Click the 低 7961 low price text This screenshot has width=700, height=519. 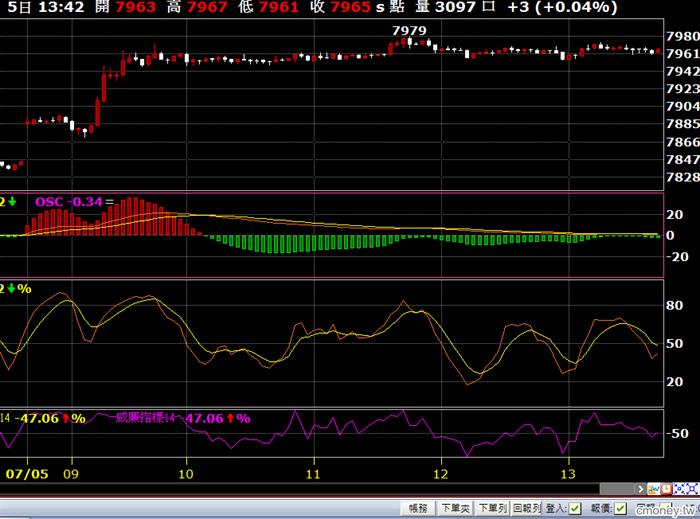tap(268, 7)
